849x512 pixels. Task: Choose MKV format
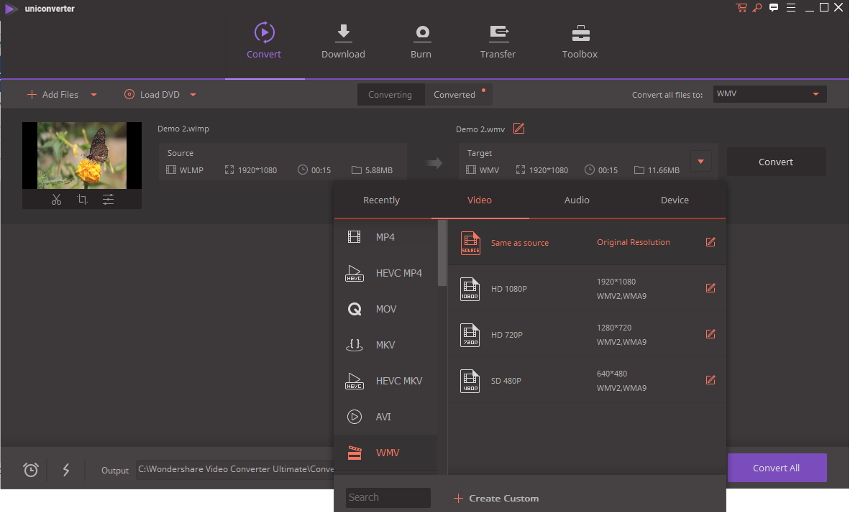coord(386,345)
